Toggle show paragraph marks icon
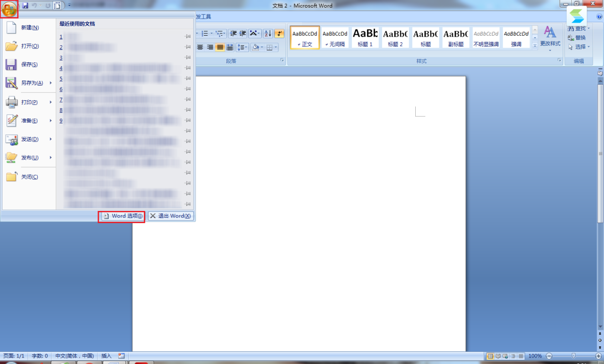Viewport: 604px width, 364px height. (x=279, y=33)
